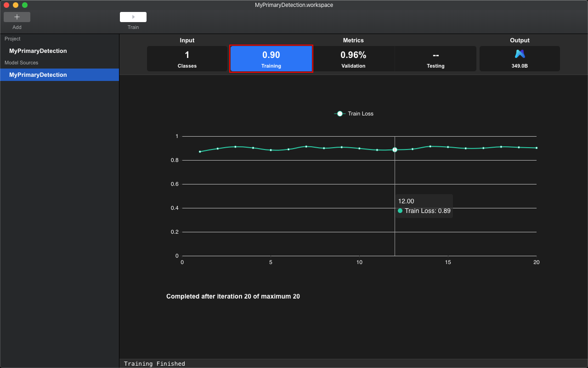The width and height of the screenshot is (588, 368).
Task: Close the window with the red button
Action: [x=6, y=5]
